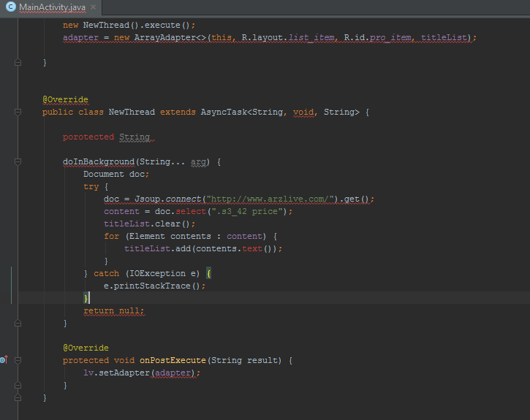Image resolution: width=530 pixels, height=420 pixels.
Task: Click the ".s3_42 price" selector string
Action: tap(250, 211)
